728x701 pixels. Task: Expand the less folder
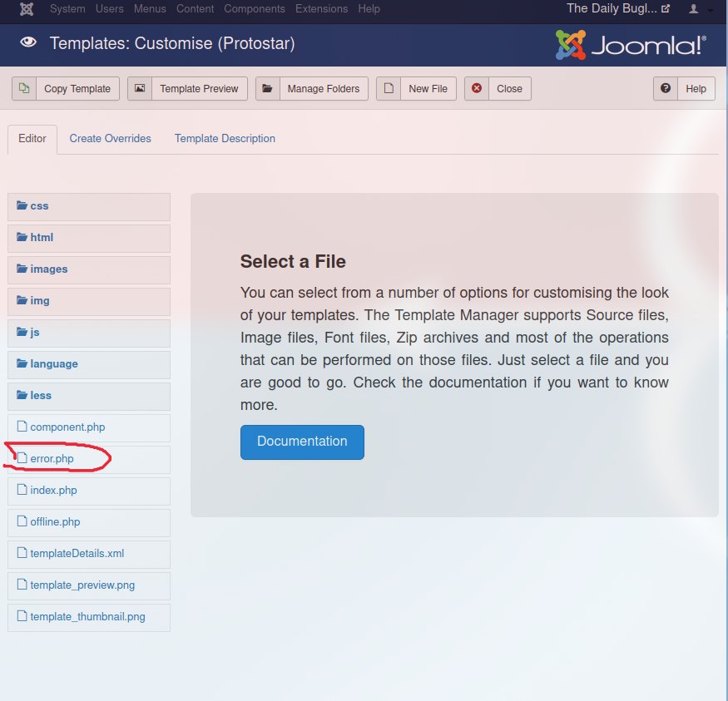pyautogui.click(x=89, y=396)
